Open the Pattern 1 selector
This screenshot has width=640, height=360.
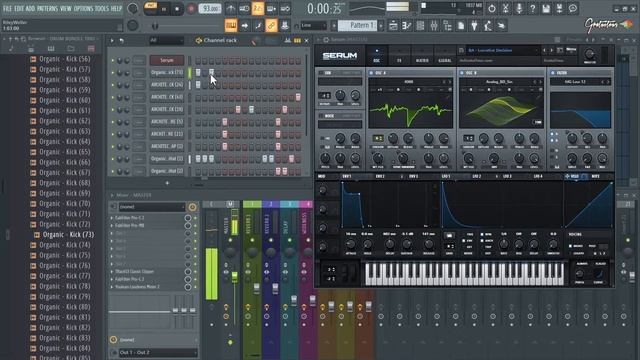(357, 25)
